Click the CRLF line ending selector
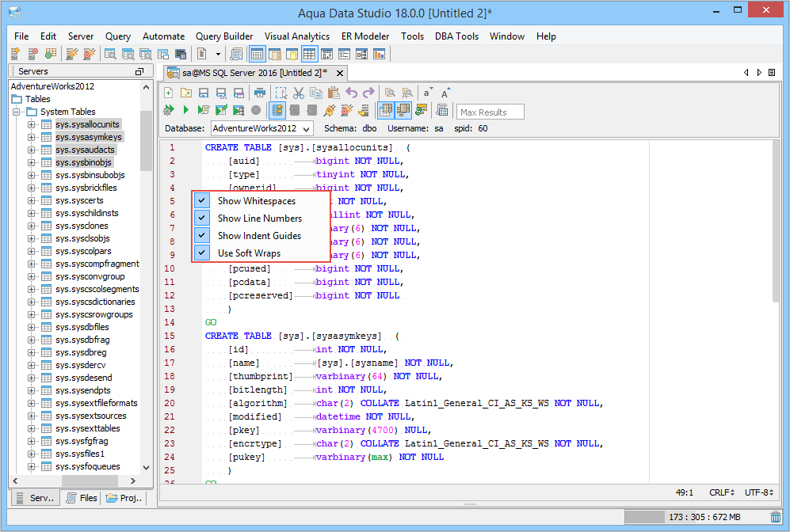 click(x=721, y=492)
